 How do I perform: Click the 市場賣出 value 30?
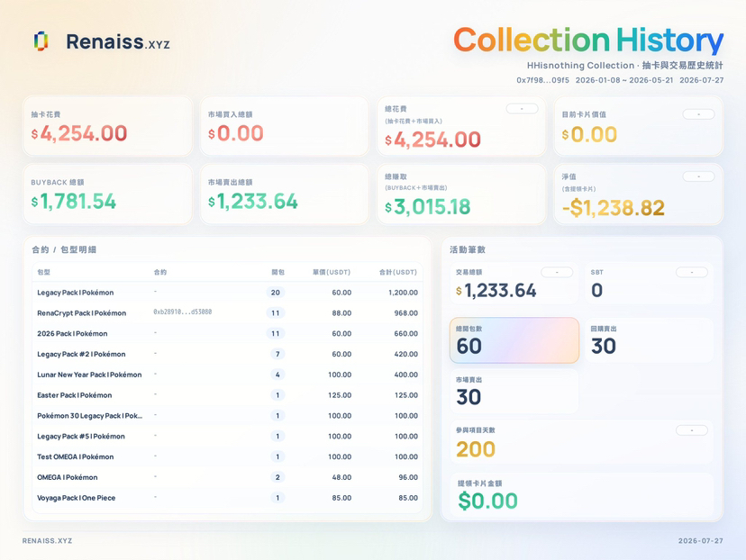(x=469, y=397)
